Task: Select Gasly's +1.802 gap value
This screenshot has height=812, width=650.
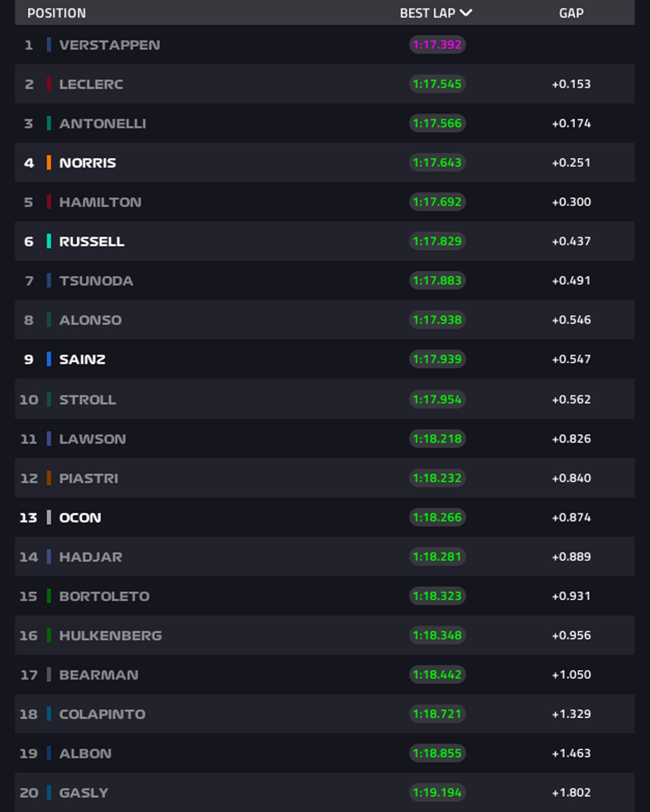Action: pos(571,793)
